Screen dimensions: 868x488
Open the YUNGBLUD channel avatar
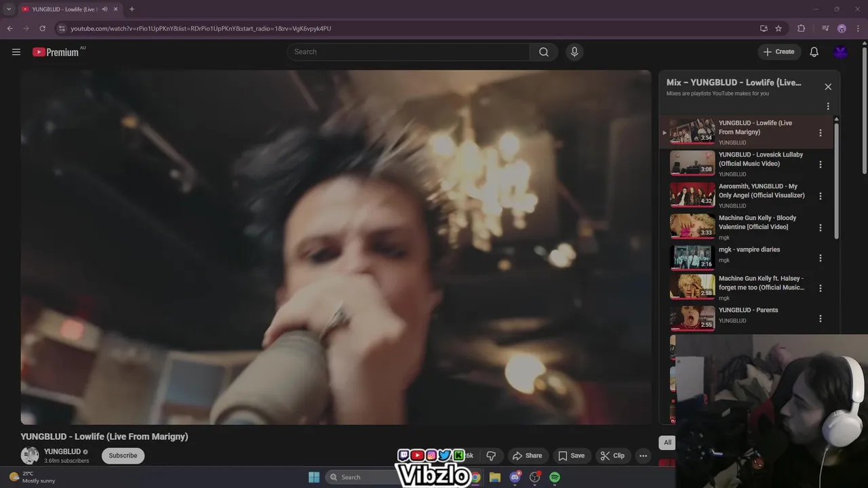pyautogui.click(x=30, y=455)
